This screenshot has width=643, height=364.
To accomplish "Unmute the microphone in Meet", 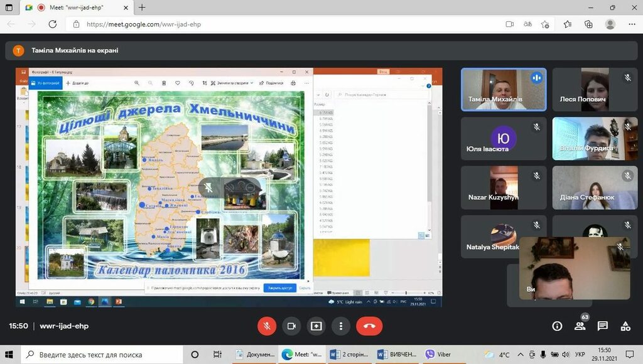I will point(267,326).
